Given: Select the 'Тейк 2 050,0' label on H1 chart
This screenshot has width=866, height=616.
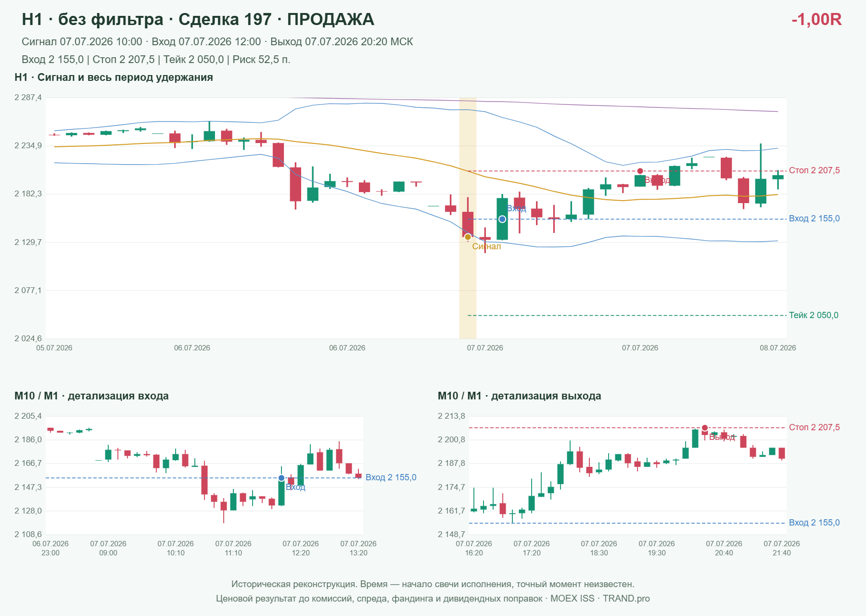Looking at the screenshot, I should tap(814, 315).
